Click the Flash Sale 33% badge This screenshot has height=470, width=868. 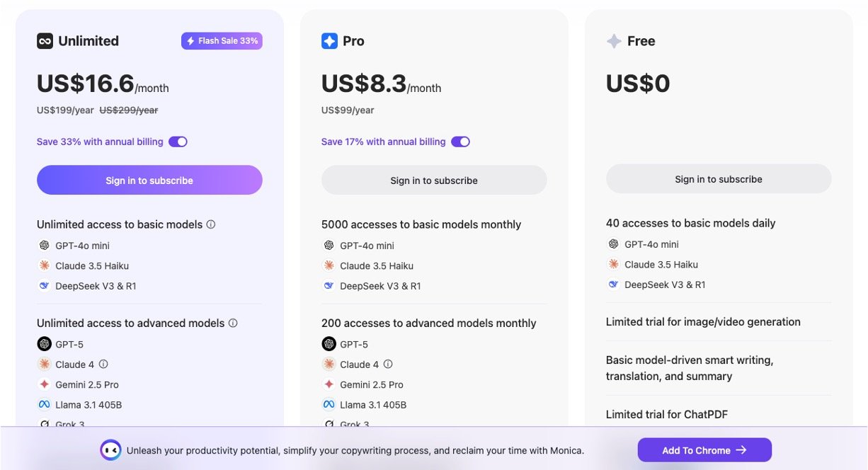click(222, 41)
